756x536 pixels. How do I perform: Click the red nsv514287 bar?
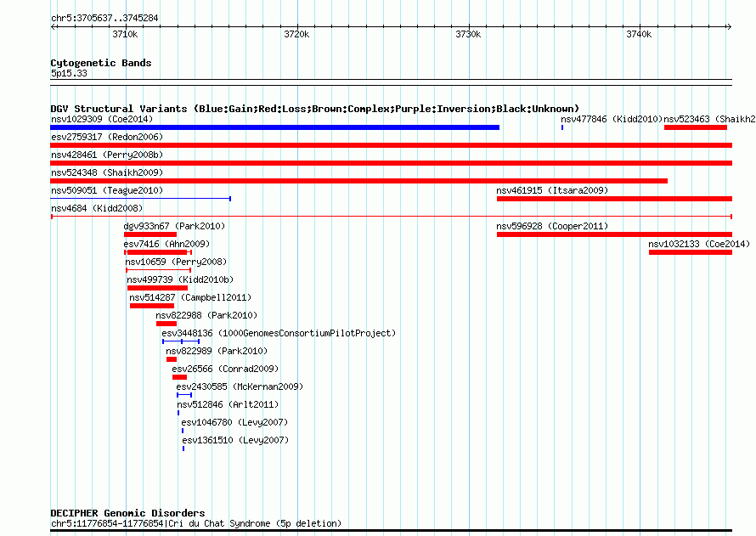coord(152,306)
